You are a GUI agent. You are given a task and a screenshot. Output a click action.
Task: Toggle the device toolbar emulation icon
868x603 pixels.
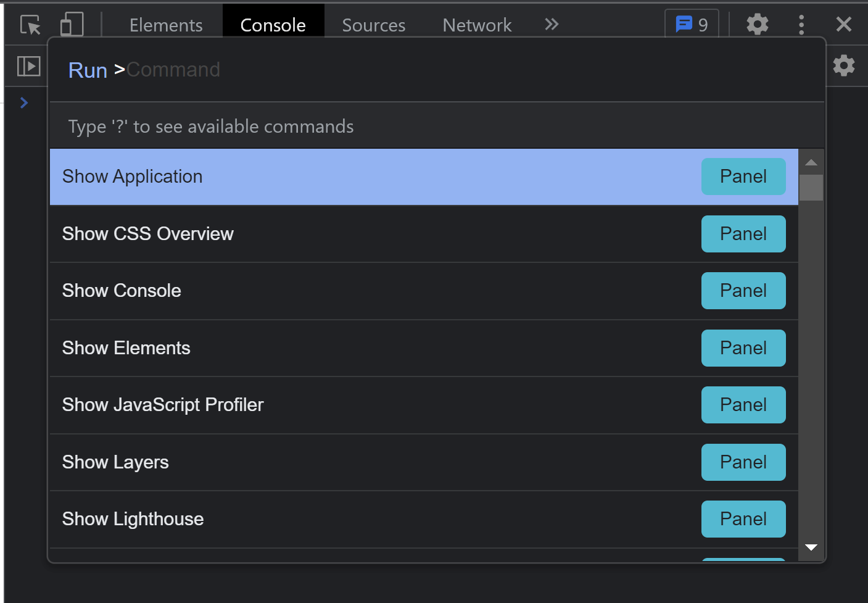pyautogui.click(x=71, y=22)
